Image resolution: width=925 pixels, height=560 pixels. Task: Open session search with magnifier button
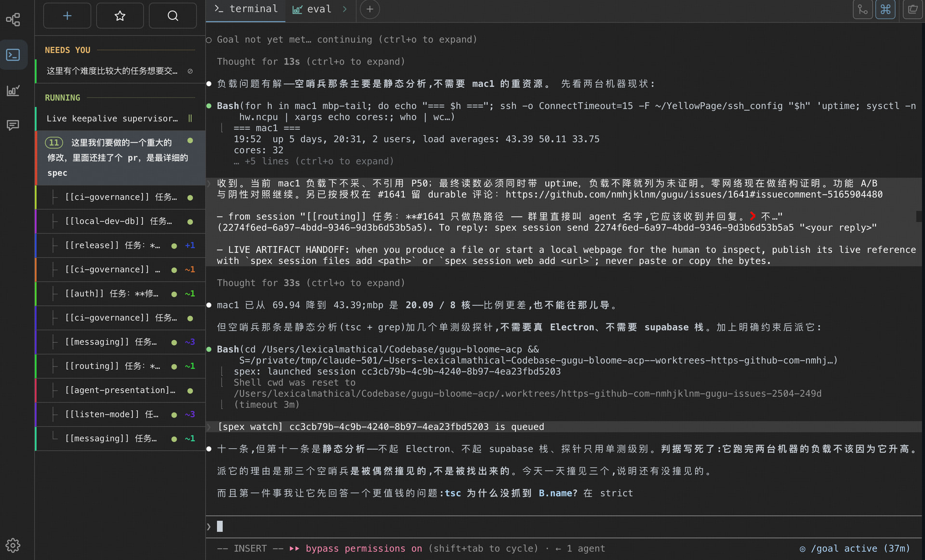(x=172, y=16)
